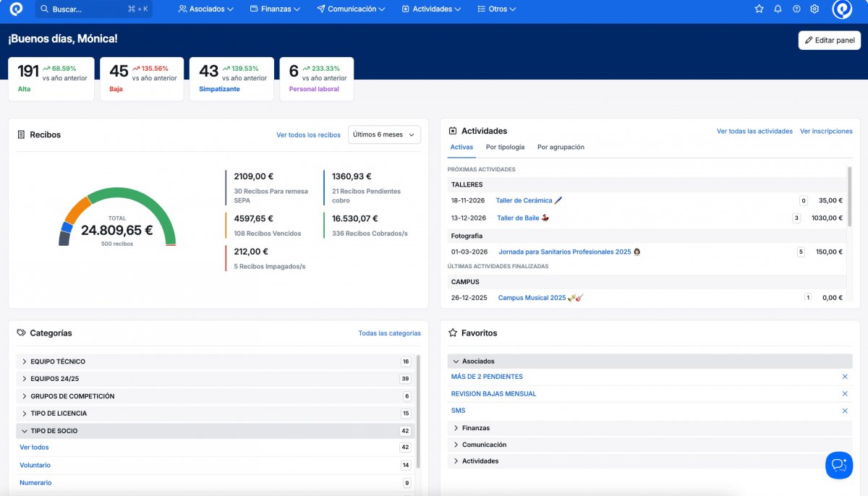Open the notifications bell

click(778, 9)
